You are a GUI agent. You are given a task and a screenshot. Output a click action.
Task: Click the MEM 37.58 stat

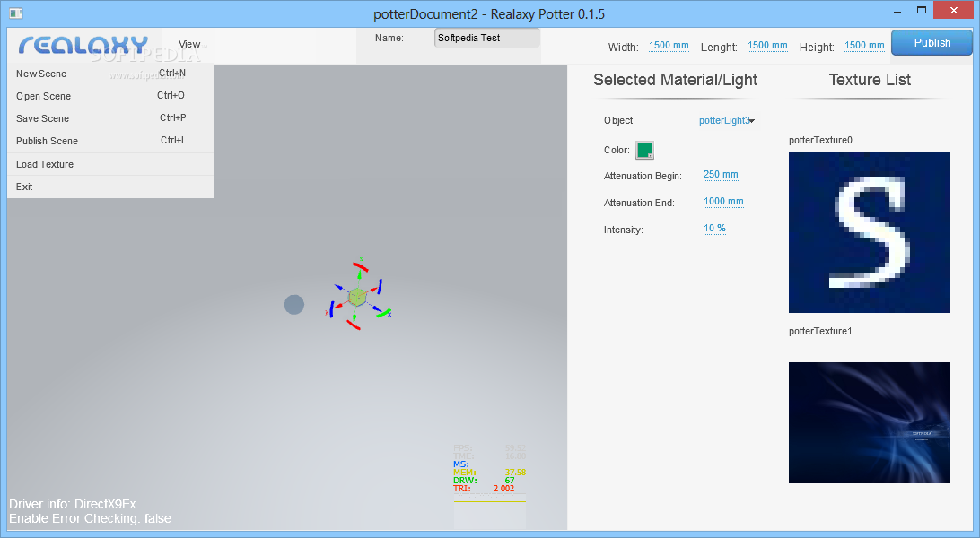tap(489, 473)
